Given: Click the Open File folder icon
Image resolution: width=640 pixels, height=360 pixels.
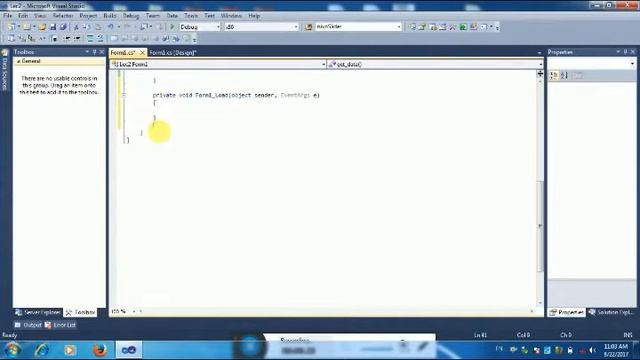Looking at the screenshot, I should click(x=42, y=27).
